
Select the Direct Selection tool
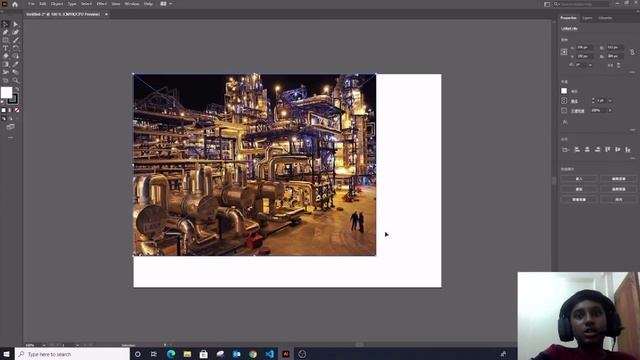[16, 24]
